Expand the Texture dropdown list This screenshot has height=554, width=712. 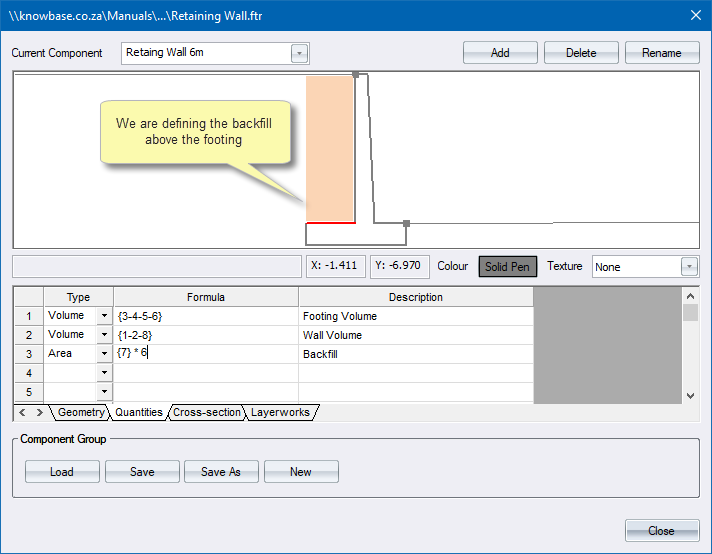(x=689, y=267)
